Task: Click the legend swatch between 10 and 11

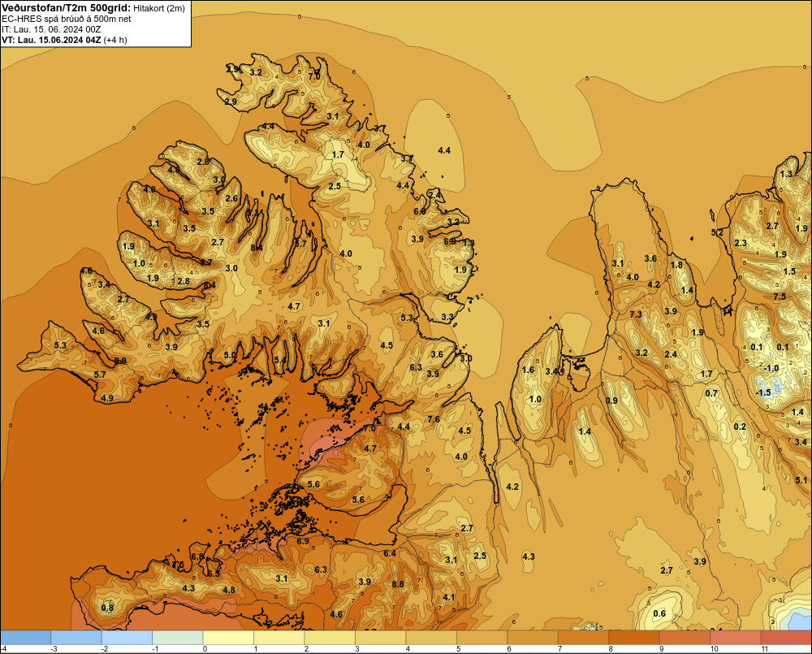Action: pyautogui.click(x=736, y=638)
